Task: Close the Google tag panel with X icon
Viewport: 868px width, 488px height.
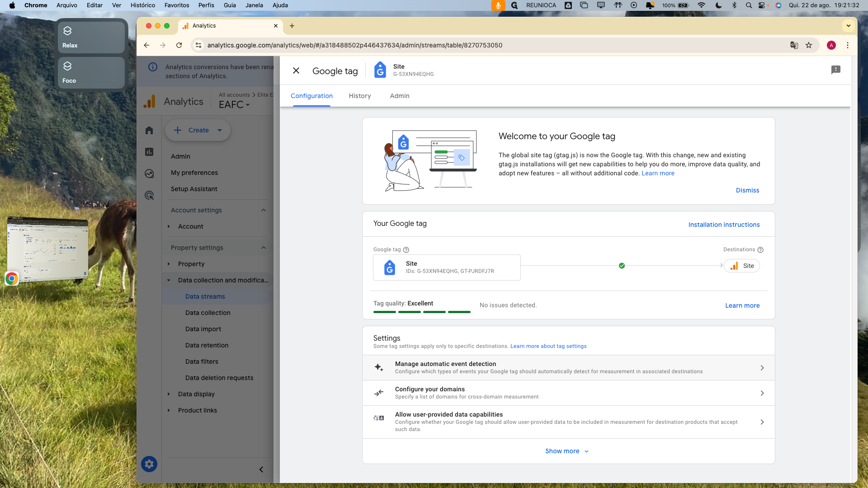Action: 296,70
